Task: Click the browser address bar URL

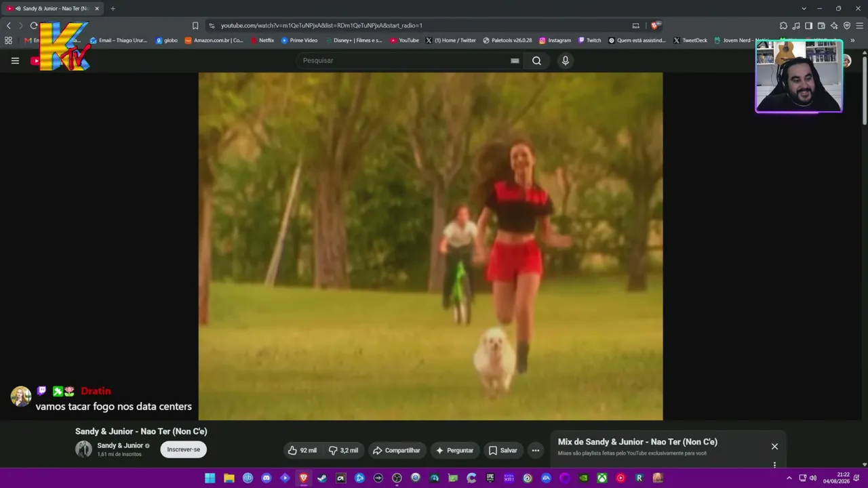Action: pos(321,26)
